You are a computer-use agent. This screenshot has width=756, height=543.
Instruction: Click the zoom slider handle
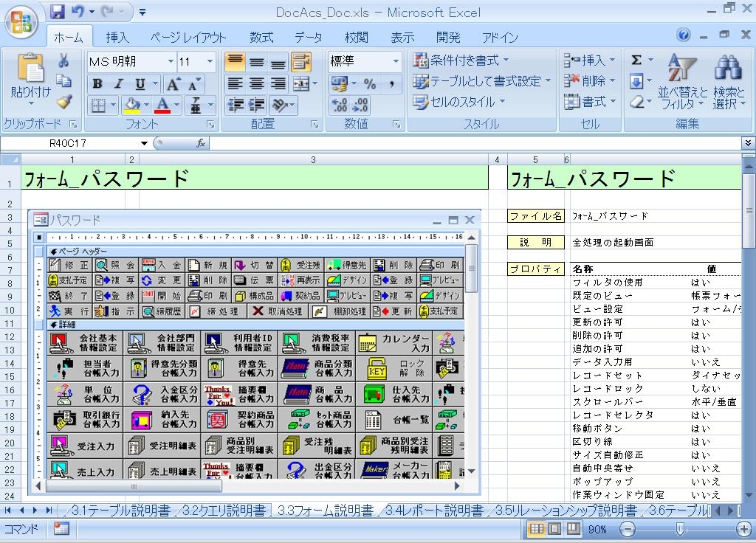pos(680,529)
